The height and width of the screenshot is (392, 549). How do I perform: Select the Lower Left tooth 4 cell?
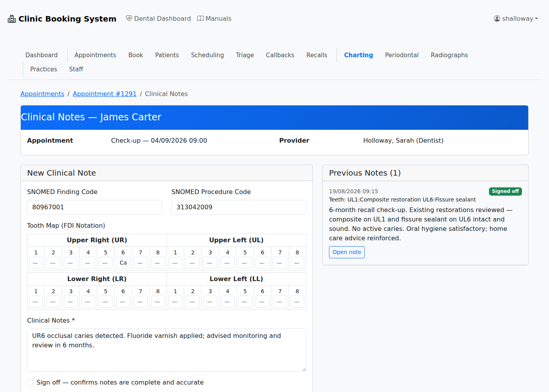tap(227, 302)
